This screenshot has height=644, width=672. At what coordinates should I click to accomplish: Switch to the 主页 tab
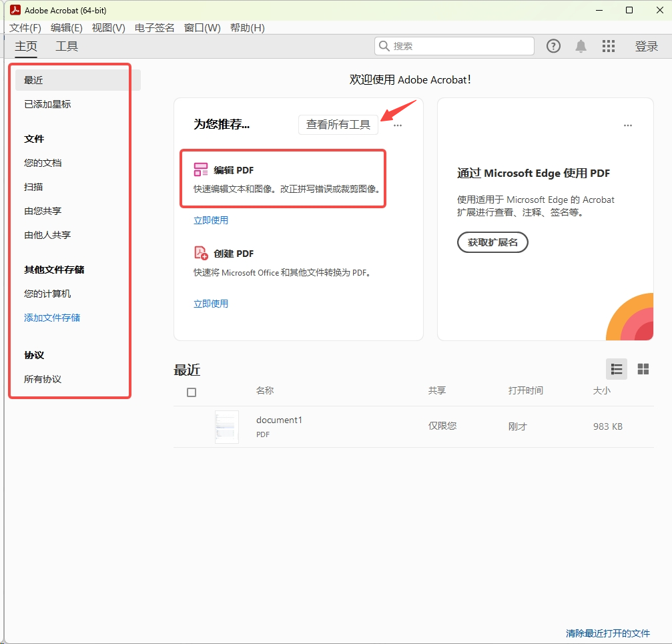click(26, 46)
